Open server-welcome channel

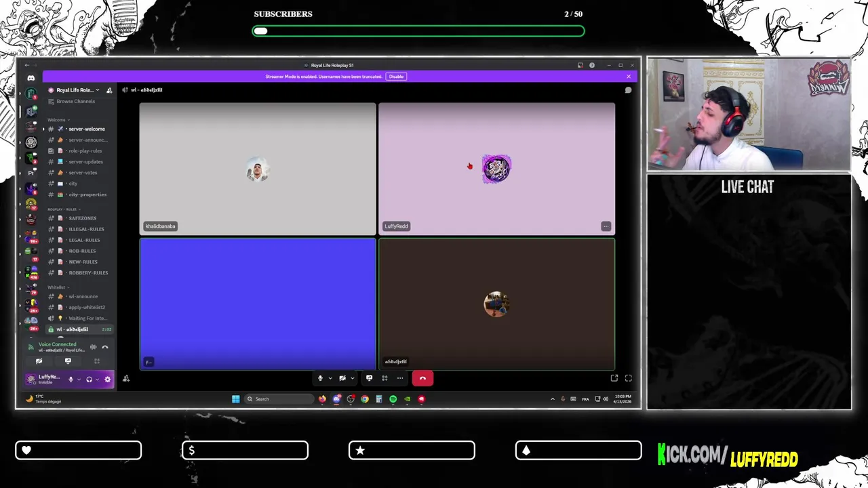click(x=79, y=129)
